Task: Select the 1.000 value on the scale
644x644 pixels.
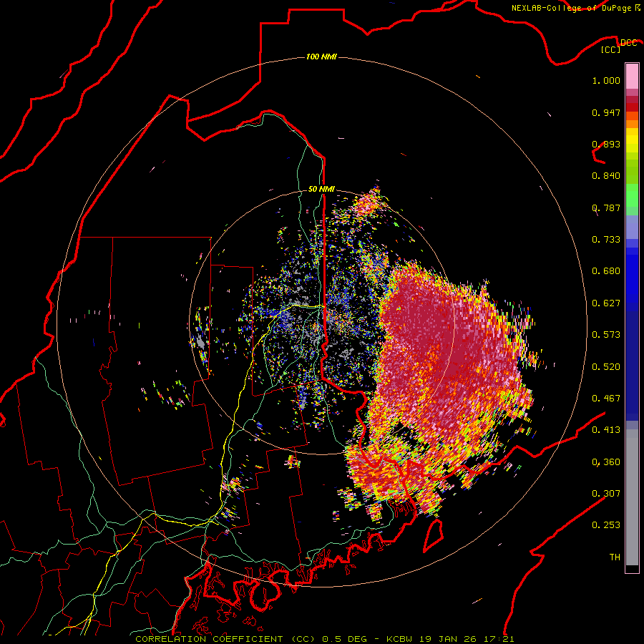Action: click(x=606, y=80)
